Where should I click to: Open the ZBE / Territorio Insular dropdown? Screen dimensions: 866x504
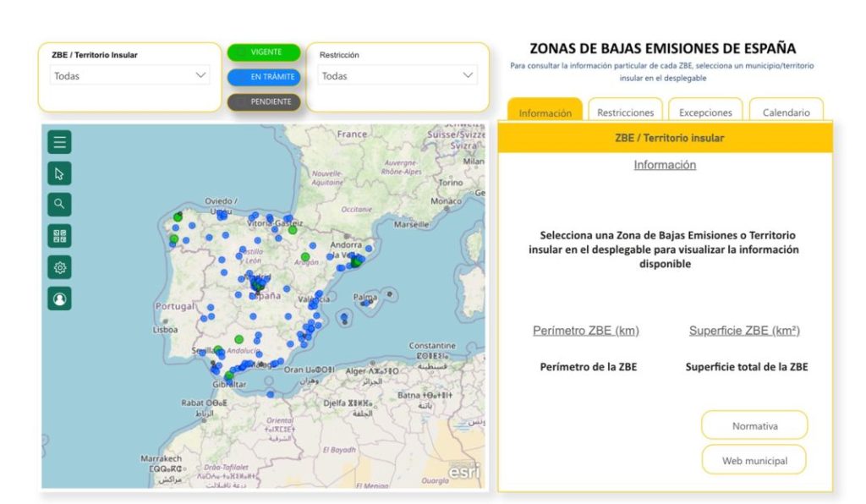pyautogui.click(x=129, y=74)
